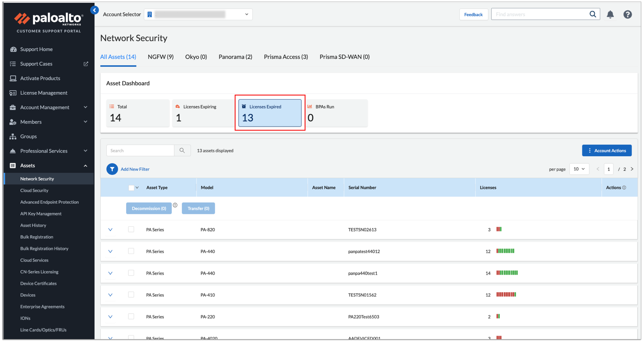Image resolution: width=644 pixels, height=342 pixels.
Task: Open the per page count dropdown
Action: [x=579, y=169]
